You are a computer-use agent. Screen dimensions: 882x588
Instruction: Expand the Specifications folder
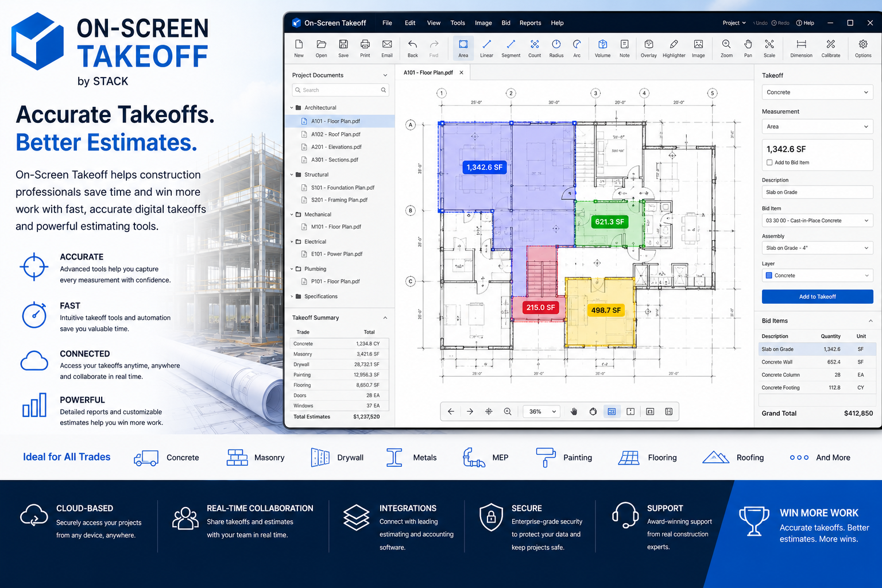tap(292, 297)
